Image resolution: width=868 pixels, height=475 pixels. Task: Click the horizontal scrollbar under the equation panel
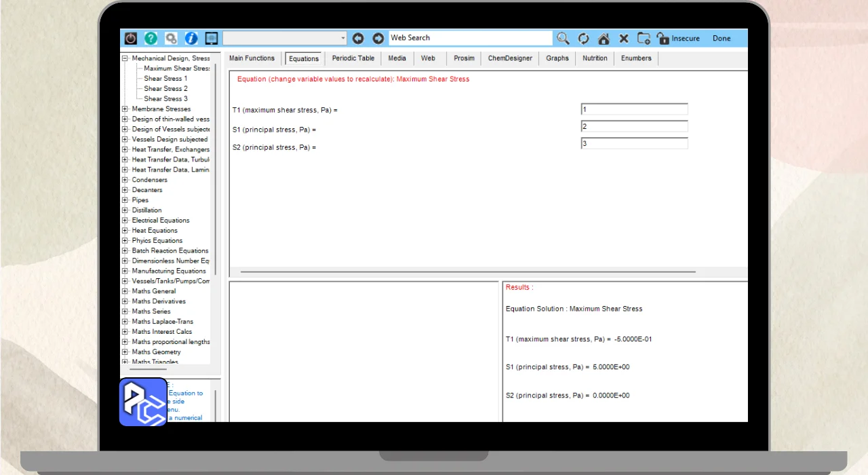468,272
